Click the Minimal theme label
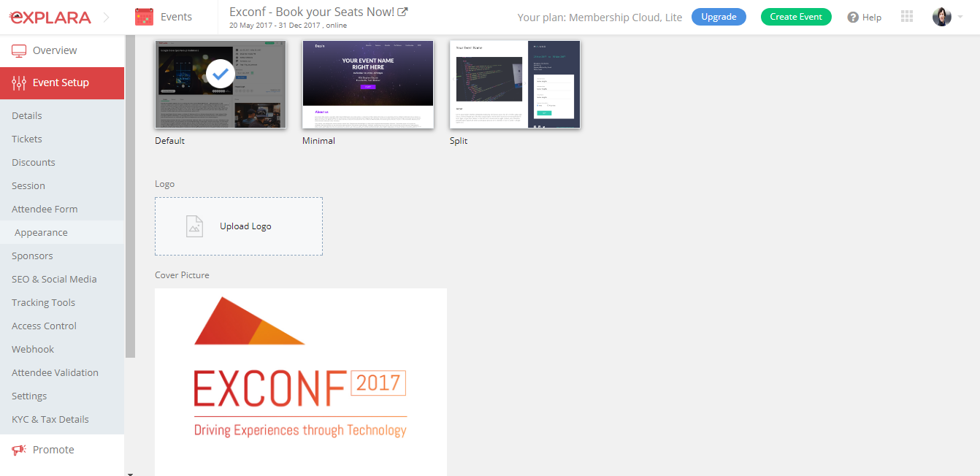Viewport: 980px width, 476px height. [319, 141]
